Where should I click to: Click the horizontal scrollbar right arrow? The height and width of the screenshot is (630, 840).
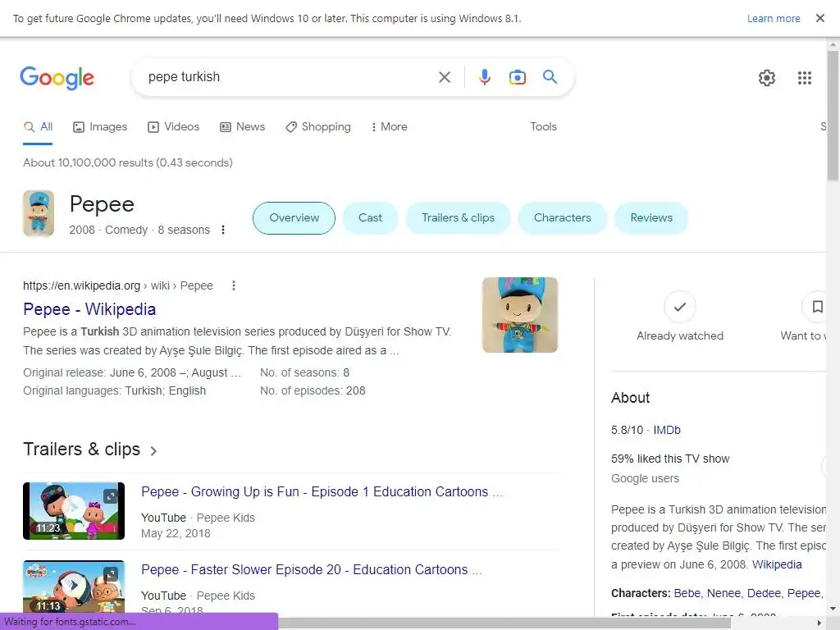(x=819, y=623)
